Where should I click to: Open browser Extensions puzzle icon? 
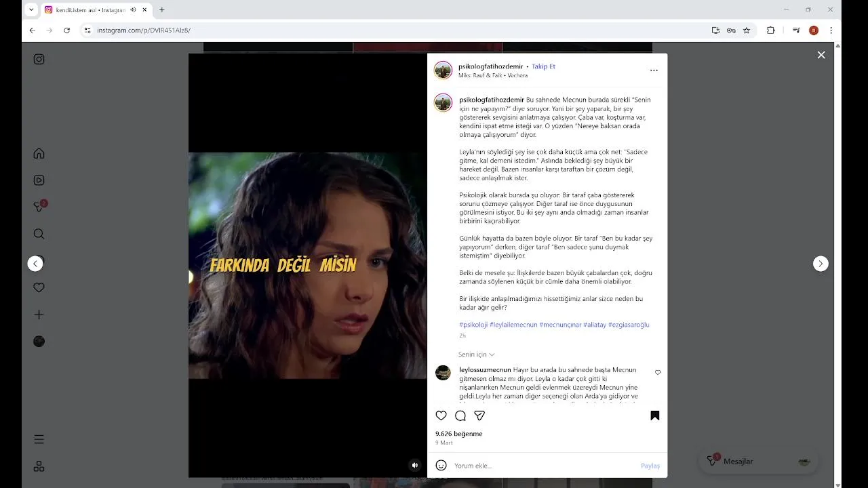[770, 30]
